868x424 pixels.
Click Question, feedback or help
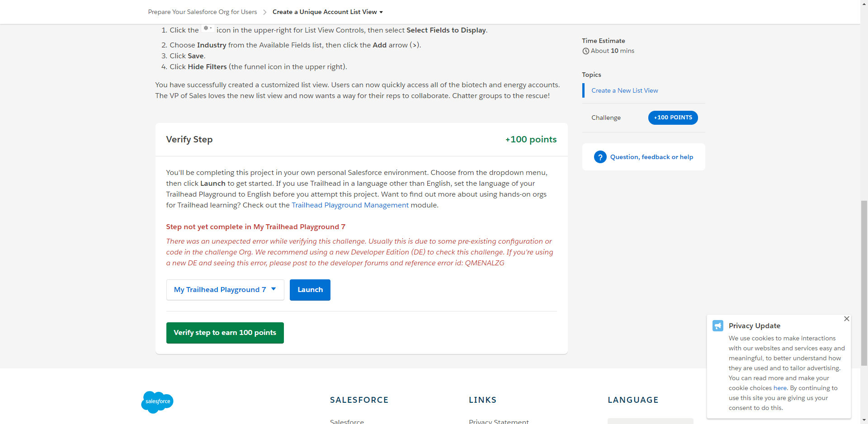(x=651, y=157)
